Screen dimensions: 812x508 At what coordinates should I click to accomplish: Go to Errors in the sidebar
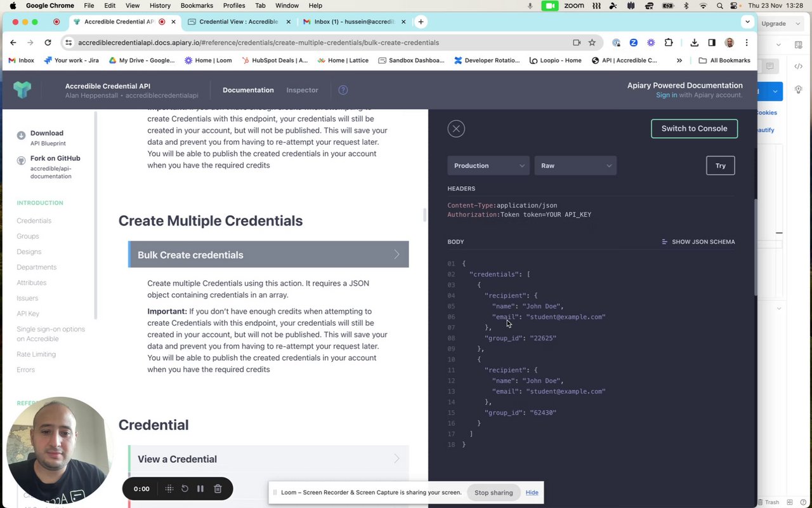click(x=26, y=370)
